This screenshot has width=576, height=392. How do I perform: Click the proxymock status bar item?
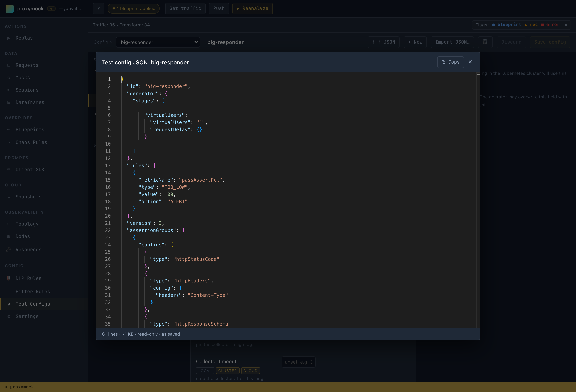tap(19, 387)
